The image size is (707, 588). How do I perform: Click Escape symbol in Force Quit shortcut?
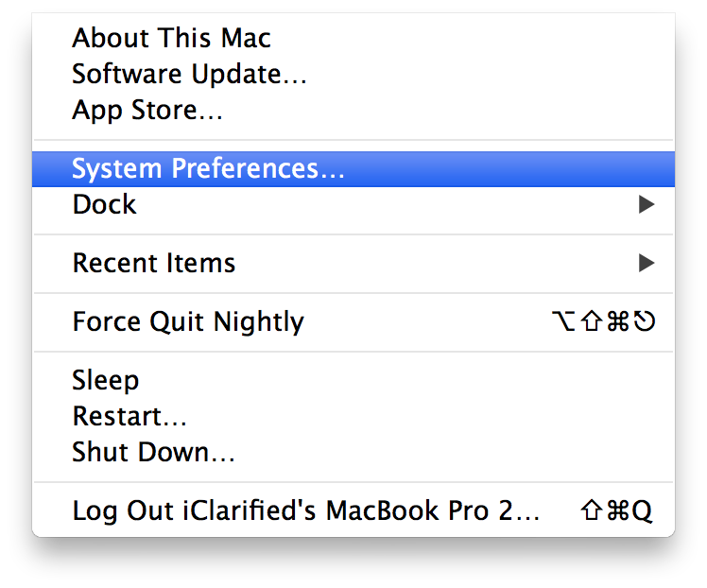(x=645, y=322)
